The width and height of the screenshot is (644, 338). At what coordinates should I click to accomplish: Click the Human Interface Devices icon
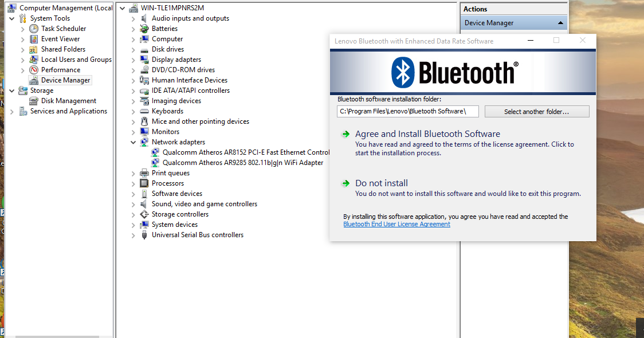pos(144,80)
